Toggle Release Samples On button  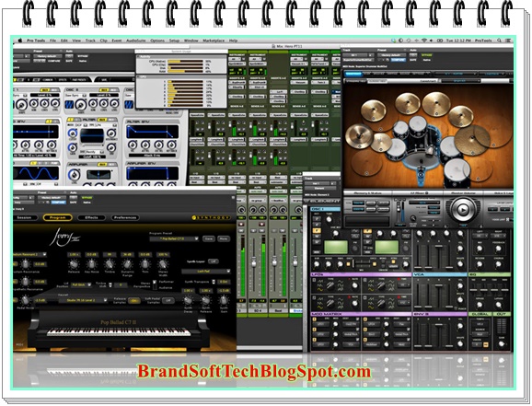tap(133, 301)
